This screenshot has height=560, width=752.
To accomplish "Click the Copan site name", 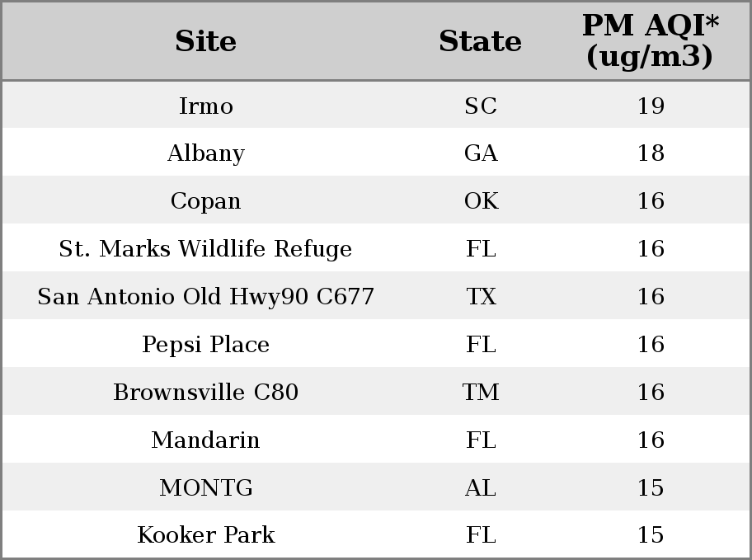I will point(206,201).
